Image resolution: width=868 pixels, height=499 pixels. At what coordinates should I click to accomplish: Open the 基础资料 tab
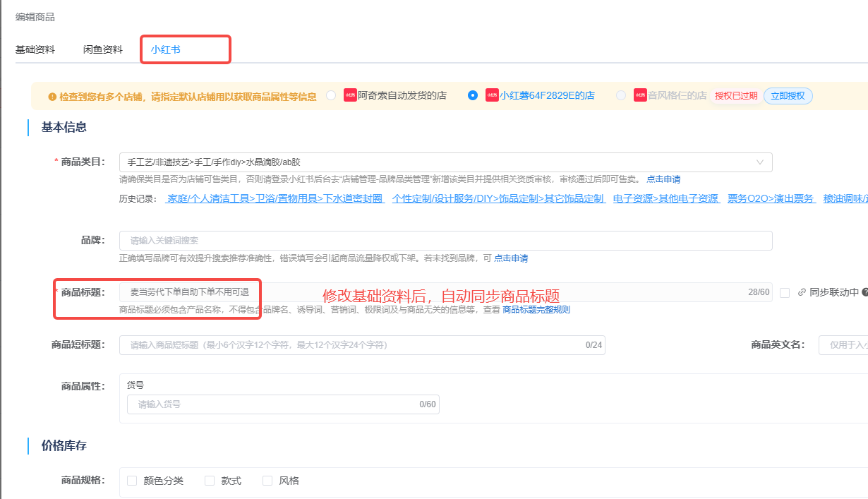pos(35,49)
